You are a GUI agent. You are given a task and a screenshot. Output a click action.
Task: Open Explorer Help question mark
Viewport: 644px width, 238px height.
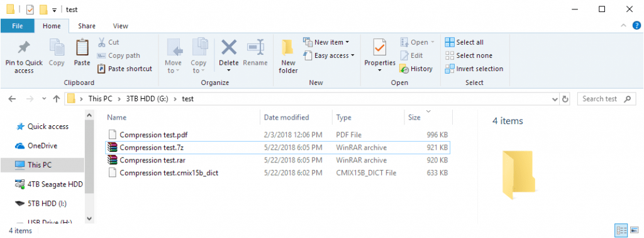pyautogui.click(x=636, y=25)
